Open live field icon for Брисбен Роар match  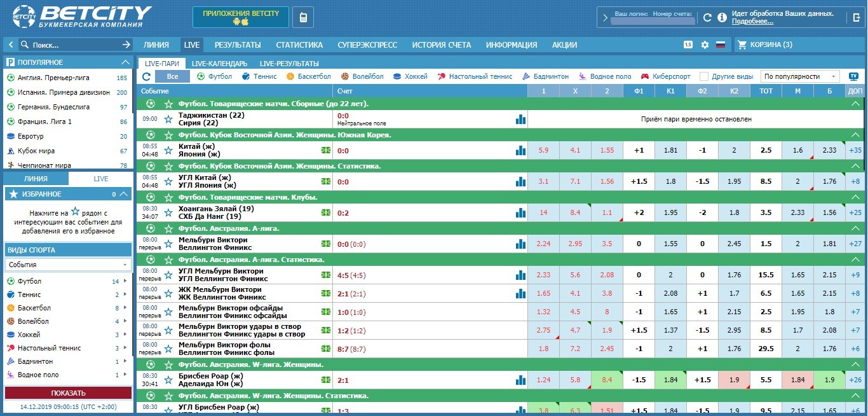pyautogui.click(x=326, y=380)
